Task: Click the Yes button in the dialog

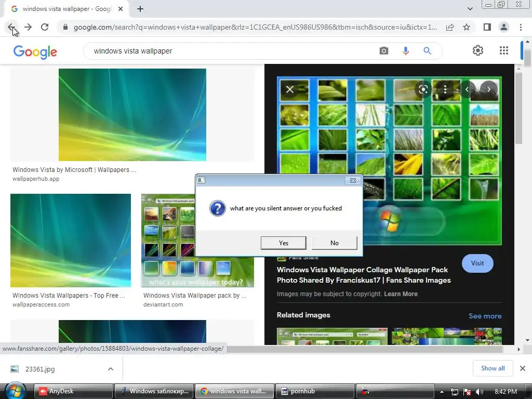Action: [283, 243]
